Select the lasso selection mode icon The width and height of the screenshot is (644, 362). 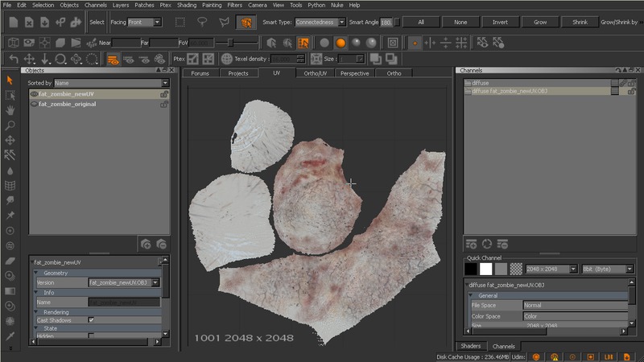(203, 22)
